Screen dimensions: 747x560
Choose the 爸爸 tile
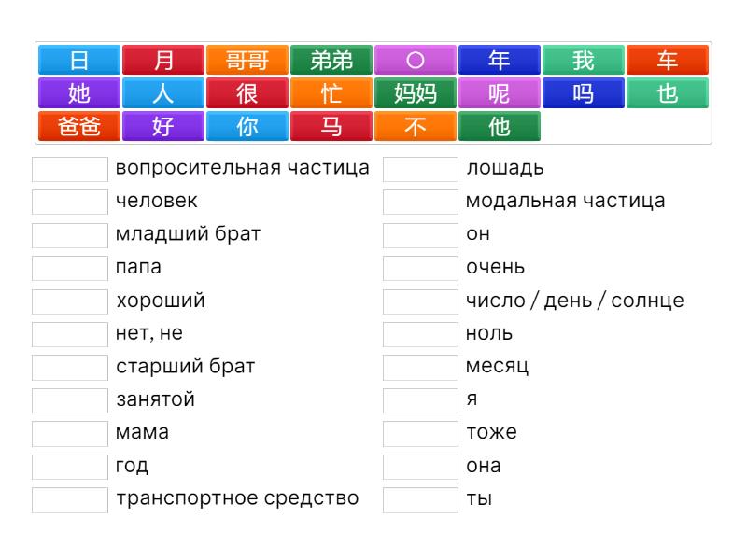[79, 126]
